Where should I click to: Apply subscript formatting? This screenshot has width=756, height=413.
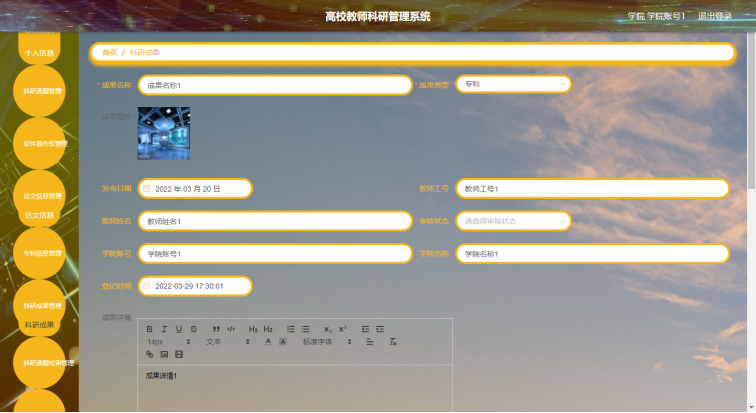click(328, 329)
